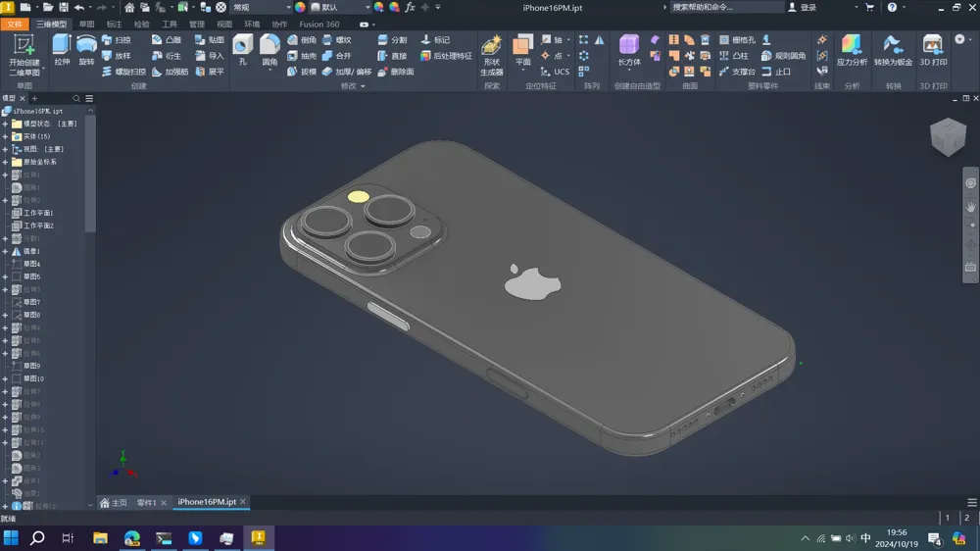Choose the Sweep (扫掠) tool
Screen dimensions: 980x551
[117, 40]
